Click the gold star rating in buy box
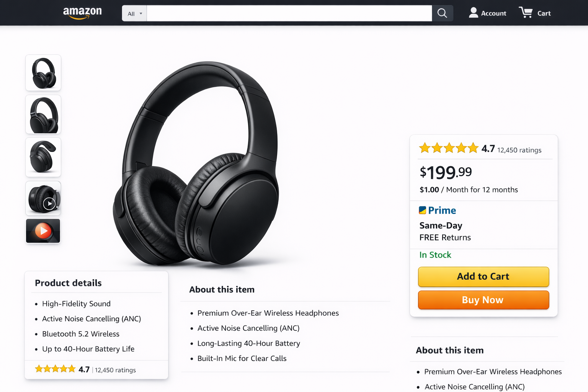This screenshot has height=392, width=588. pos(449,148)
